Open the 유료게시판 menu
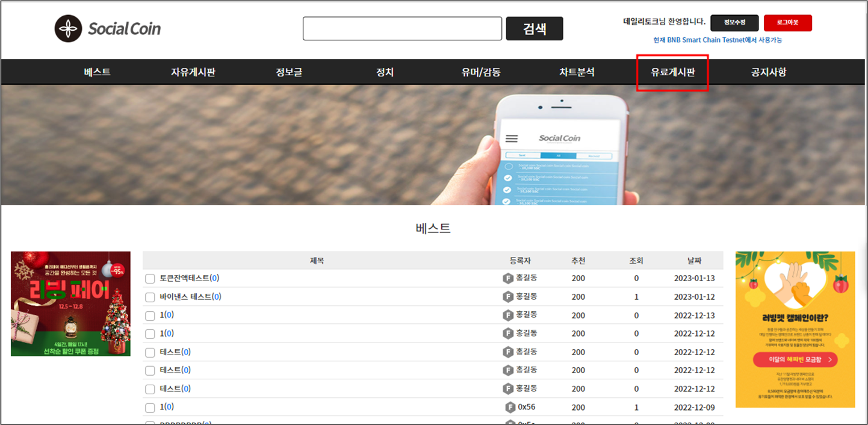 pos(672,72)
